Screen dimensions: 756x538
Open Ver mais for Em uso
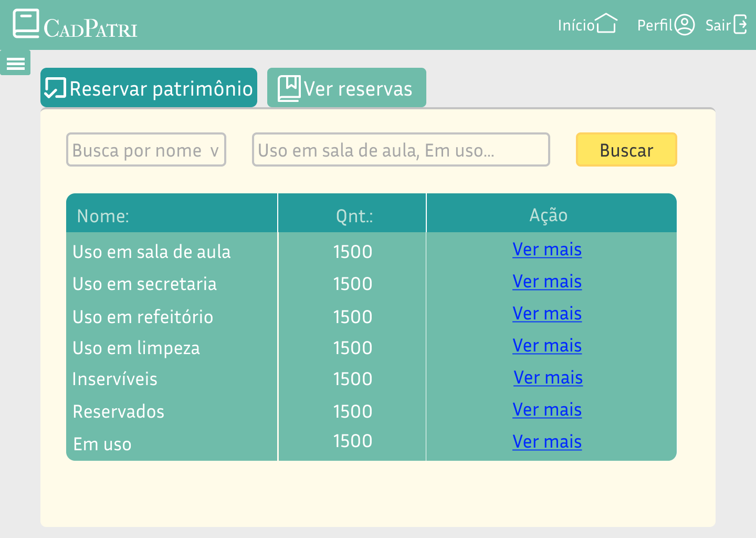(547, 442)
